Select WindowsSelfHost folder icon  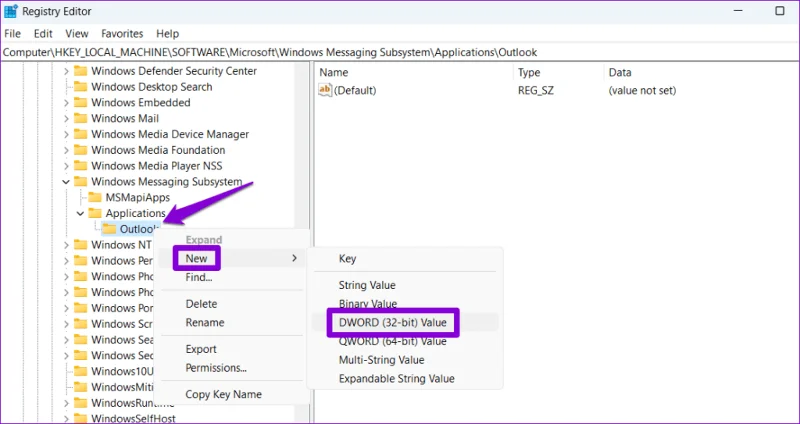click(81, 419)
